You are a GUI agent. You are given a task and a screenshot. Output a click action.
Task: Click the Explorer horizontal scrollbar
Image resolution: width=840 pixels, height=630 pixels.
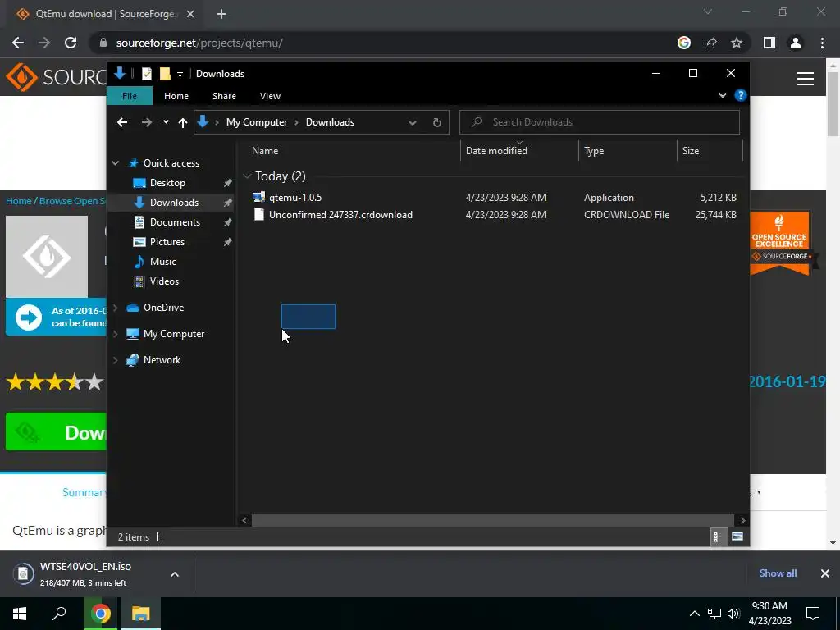coord(492,520)
